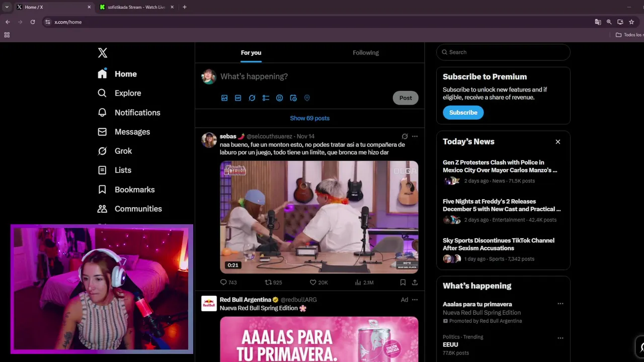Open Home from the sidebar

click(117, 74)
